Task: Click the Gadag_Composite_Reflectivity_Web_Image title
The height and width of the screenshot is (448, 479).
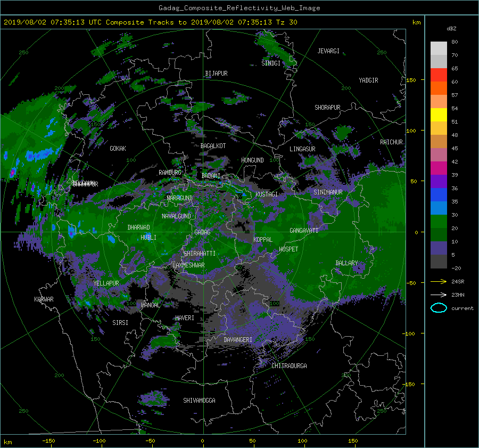Action: pos(239,8)
